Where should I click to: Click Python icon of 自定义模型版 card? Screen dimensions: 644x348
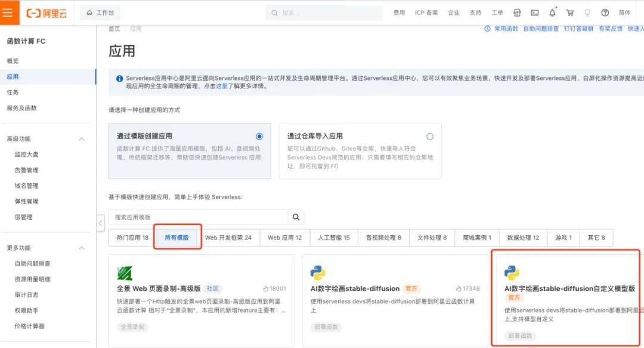pos(512,273)
